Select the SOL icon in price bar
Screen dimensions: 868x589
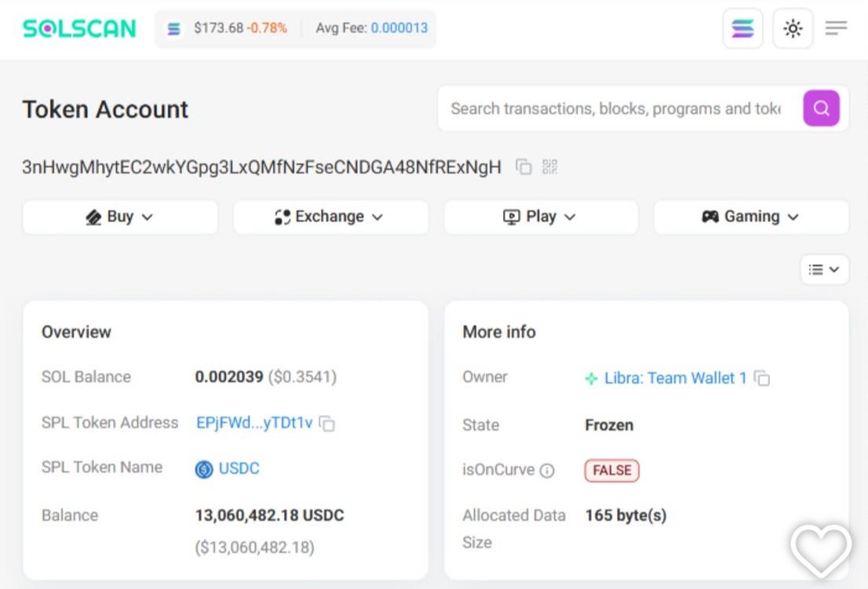[173, 29]
